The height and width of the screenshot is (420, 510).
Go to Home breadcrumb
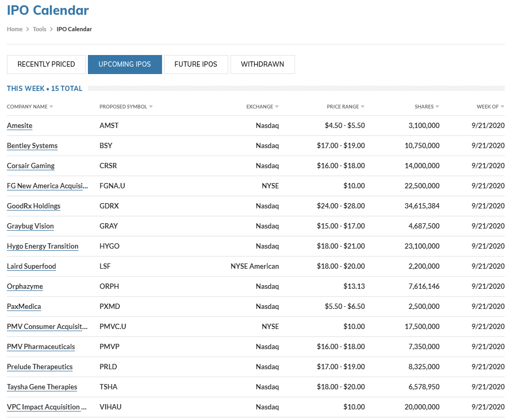point(15,29)
